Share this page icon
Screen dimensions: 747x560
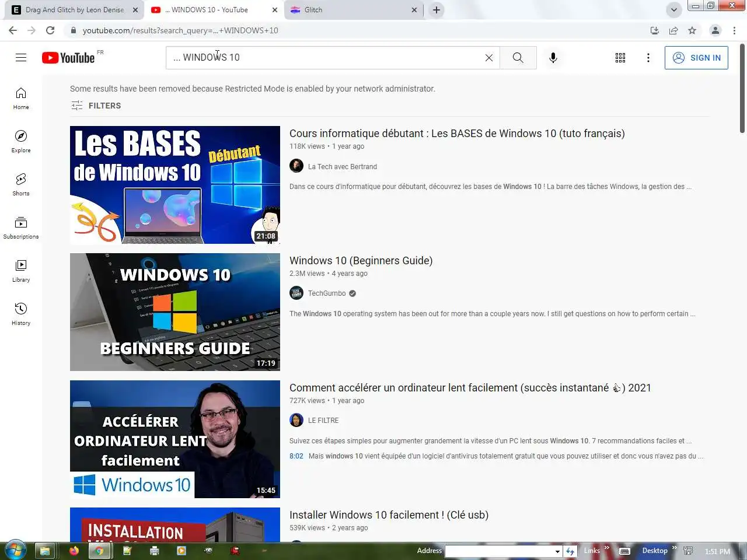click(x=673, y=30)
